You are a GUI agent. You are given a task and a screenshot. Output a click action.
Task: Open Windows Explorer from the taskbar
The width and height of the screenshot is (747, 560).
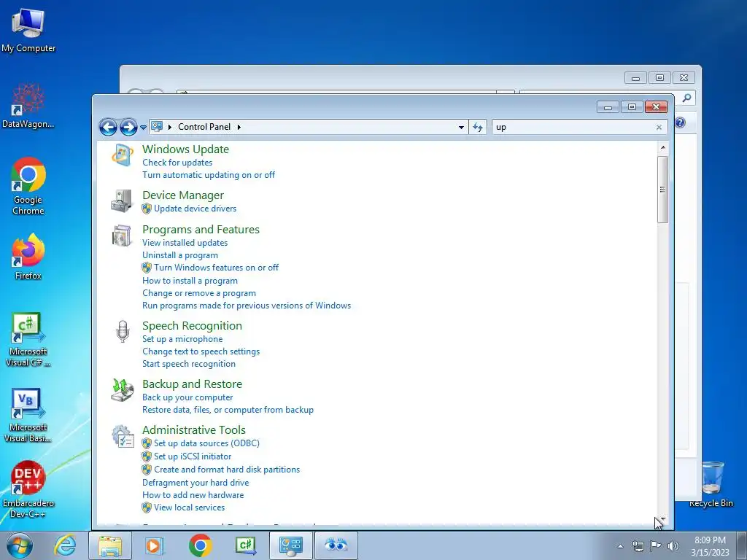pos(110,545)
